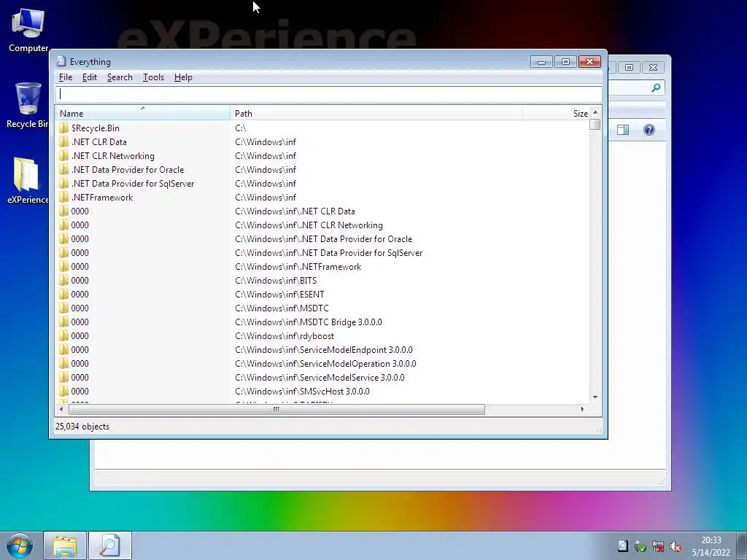Screen dimensions: 747x560
Task: Click the Everything search input field
Action: click(x=328, y=94)
